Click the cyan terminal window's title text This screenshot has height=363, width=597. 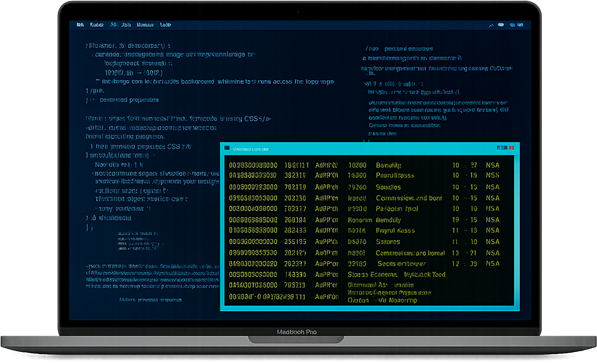tap(251, 149)
